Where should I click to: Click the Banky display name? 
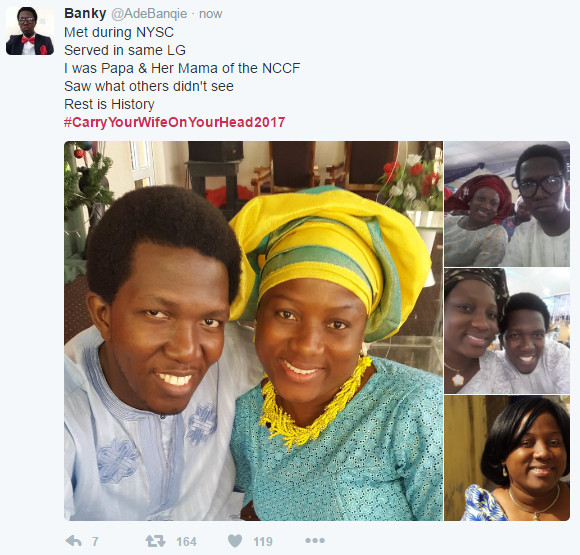coord(85,13)
